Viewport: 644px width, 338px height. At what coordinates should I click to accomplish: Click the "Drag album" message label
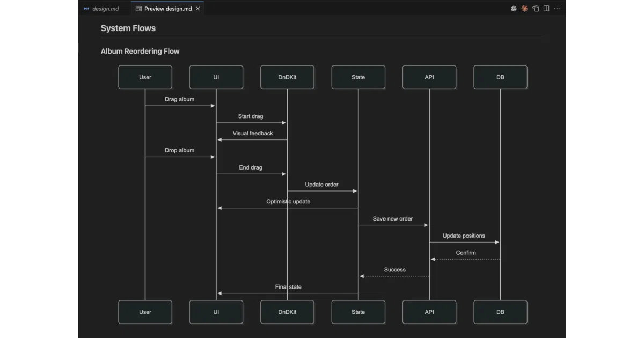click(x=180, y=99)
